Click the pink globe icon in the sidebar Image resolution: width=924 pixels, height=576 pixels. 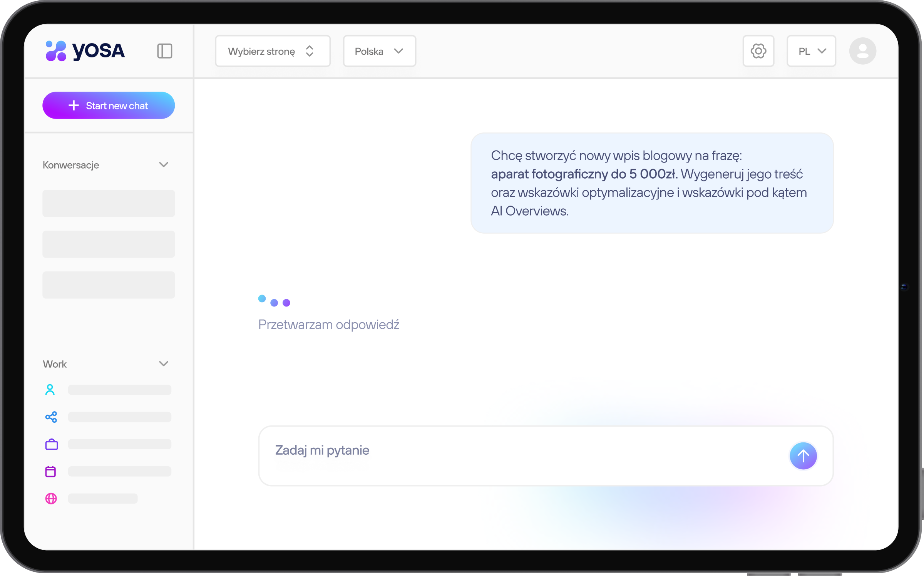51,499
